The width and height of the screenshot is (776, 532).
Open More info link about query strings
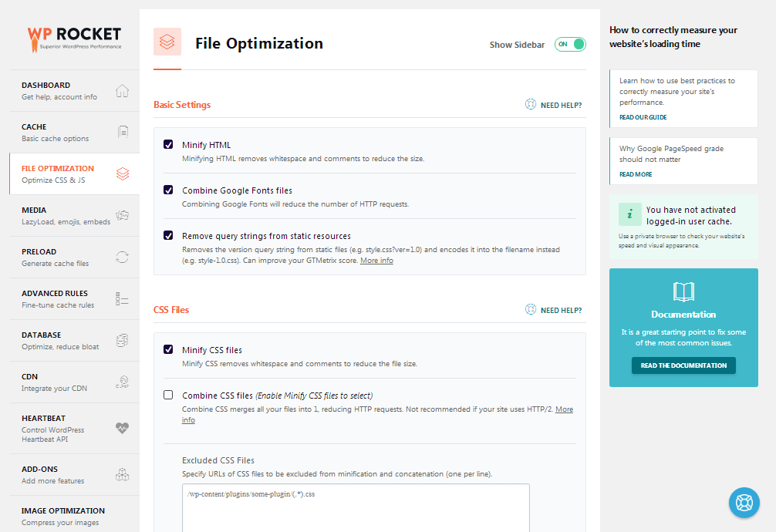point(376,261)
